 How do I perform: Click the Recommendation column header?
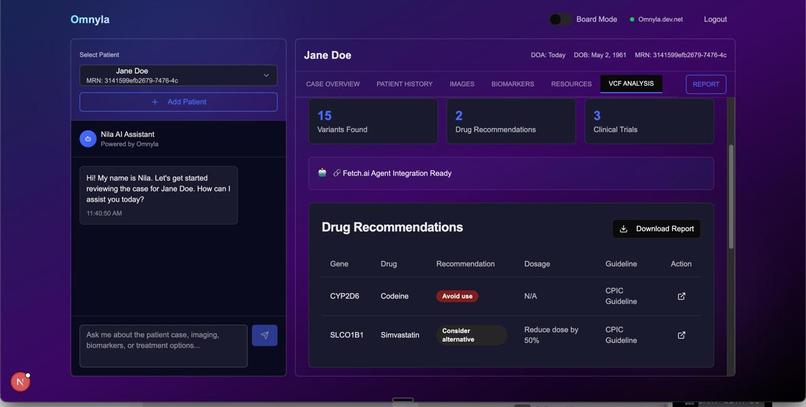pyautogui.click(x=465, y=264)
